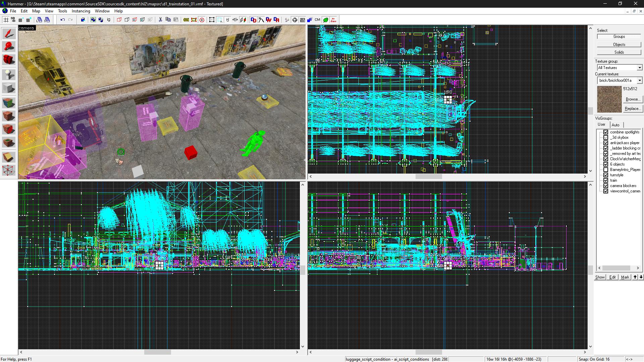
Task: Click the Replace... texture button
Action: point(633,109)
